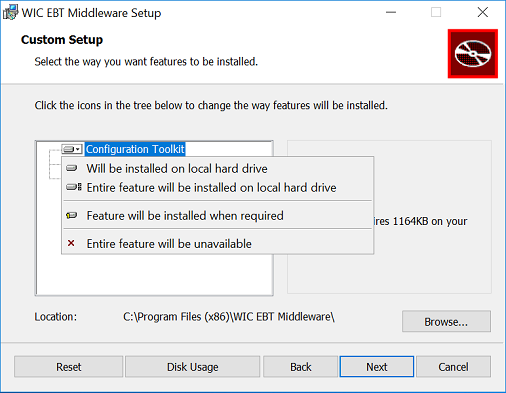The height and width of the screenshot is (393, 506).
Task: Select the Configuration Toolkit tree item
Action: pyautogui.click(x=135, y=149)
